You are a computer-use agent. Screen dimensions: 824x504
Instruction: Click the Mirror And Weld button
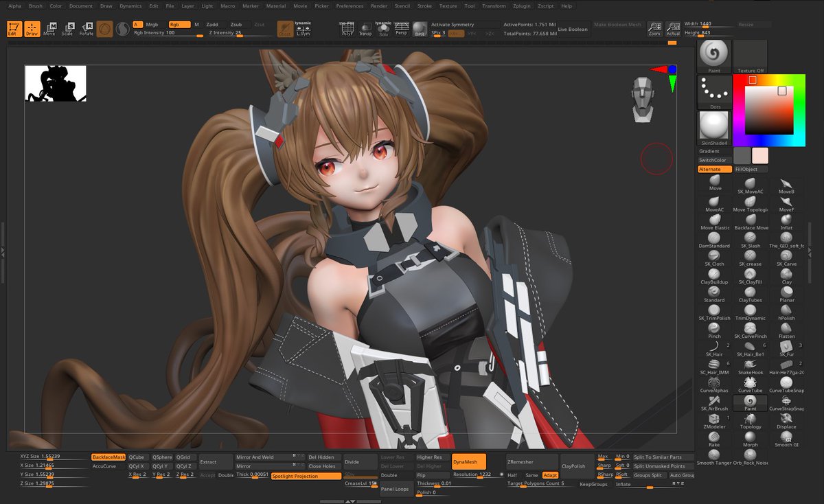[x=270, y=457]
